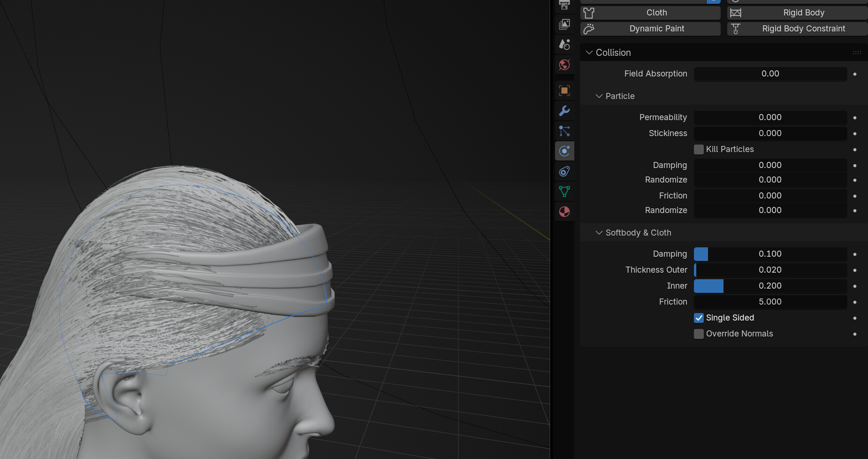Adjust the Inner thickness 0.200 slider
This screenshot has width=868, height=459.
coord(770,286)
